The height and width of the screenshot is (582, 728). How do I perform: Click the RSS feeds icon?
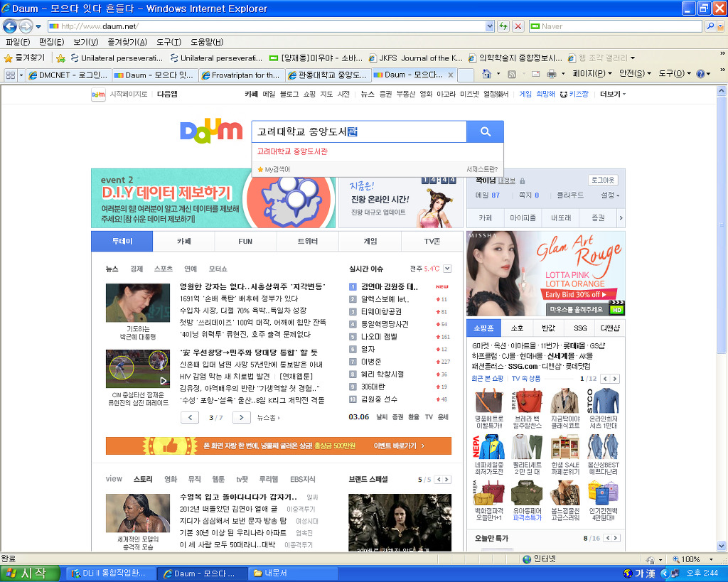[x=512, y=74]
